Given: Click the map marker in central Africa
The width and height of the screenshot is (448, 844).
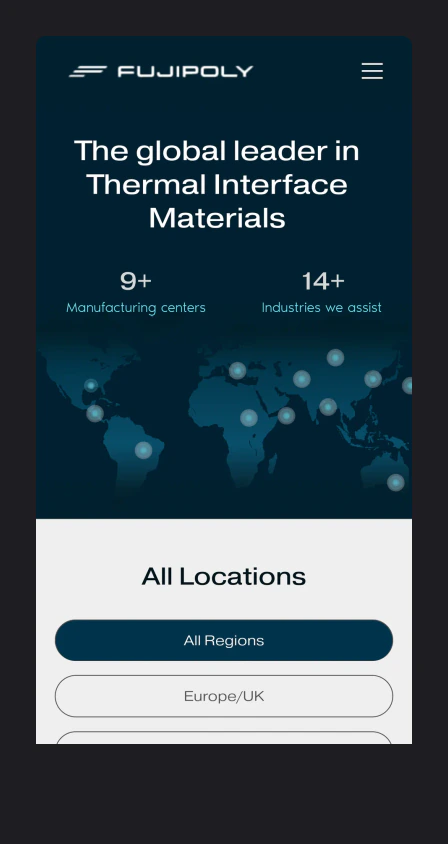Looking at the screenshot, I should [x=249, y=418].
